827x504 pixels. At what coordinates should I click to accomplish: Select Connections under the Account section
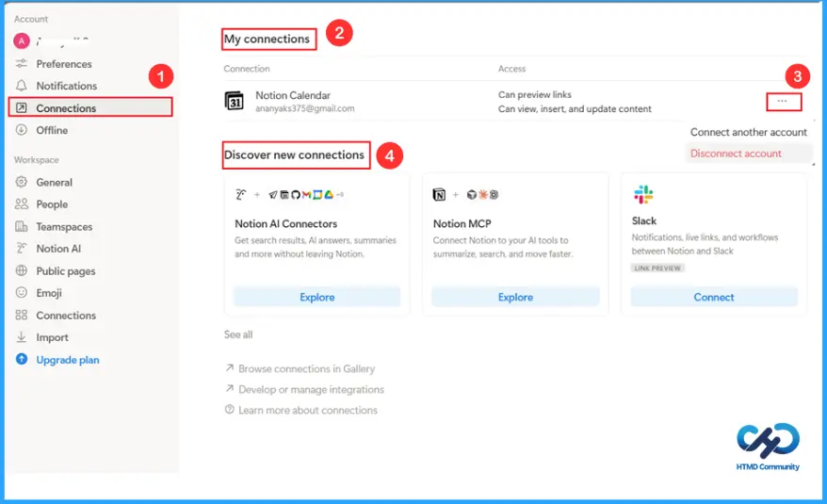click(x=90, y=107)
